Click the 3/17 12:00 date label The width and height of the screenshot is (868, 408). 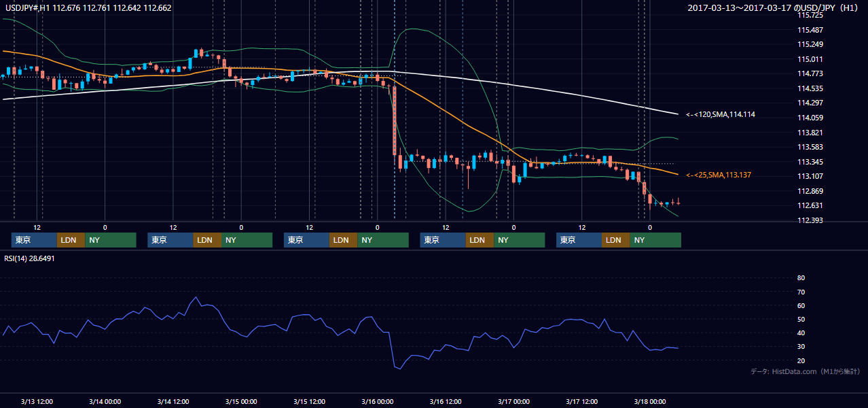coord(581,401)
